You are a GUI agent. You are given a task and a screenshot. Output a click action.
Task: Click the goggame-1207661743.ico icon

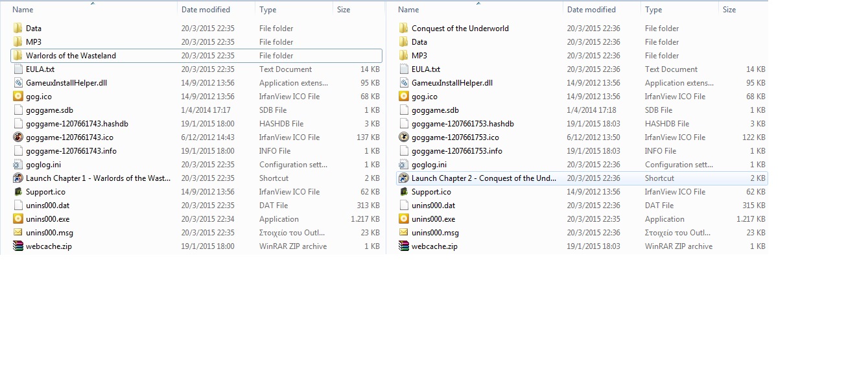(x=18, y=137)
